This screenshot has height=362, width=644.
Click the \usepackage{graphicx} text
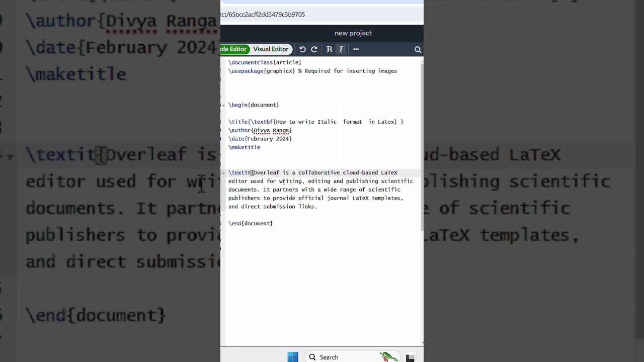[x=262, y=71]
